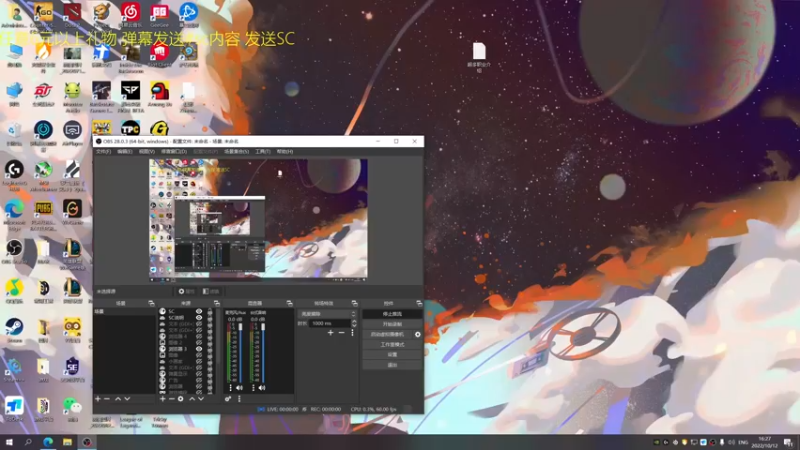800x450 pixels.
Task: Click the Stop Streaming button
Action: click(x=392, y=314)
